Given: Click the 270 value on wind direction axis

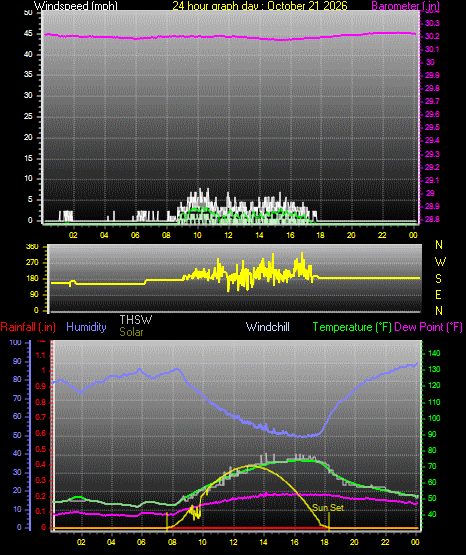Looking at the screenshot, I should click(x=32, y=263).
